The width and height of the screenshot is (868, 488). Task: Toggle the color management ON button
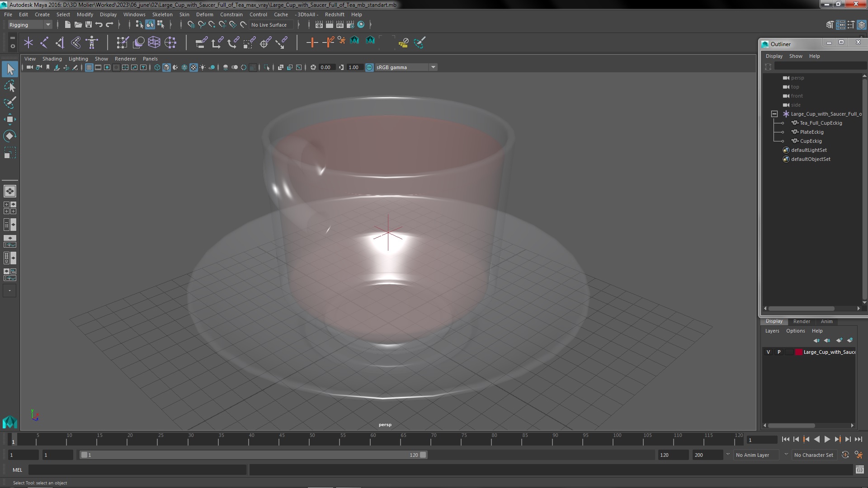(x=369, y=67)
